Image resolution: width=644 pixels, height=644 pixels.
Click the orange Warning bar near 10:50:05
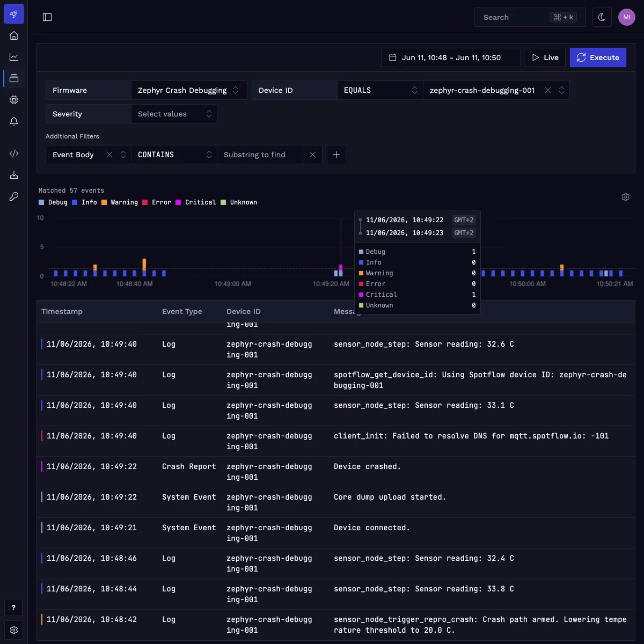pos(562,267)
